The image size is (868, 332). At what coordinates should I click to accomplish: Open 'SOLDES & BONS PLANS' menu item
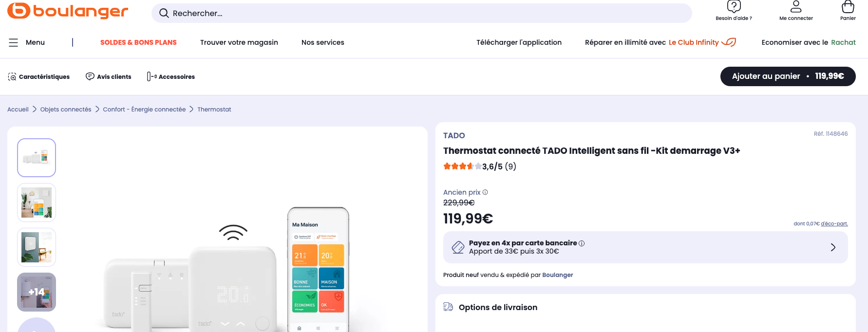(138, 42)
